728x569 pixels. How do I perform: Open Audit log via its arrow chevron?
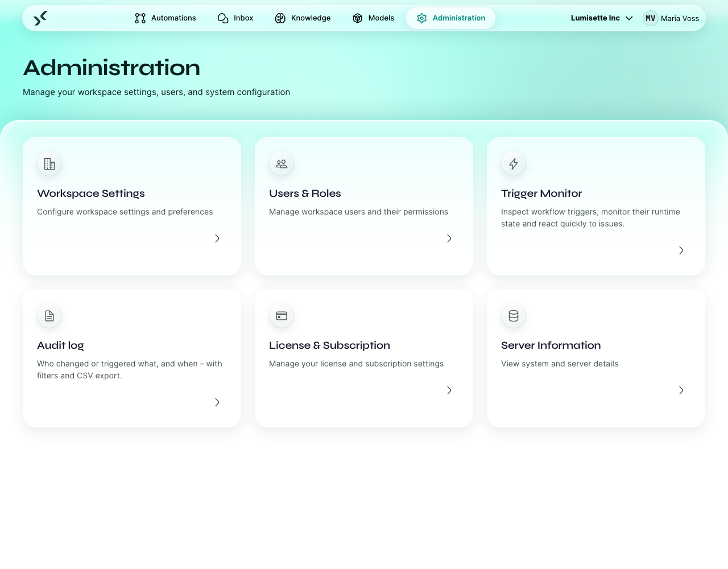217,402
